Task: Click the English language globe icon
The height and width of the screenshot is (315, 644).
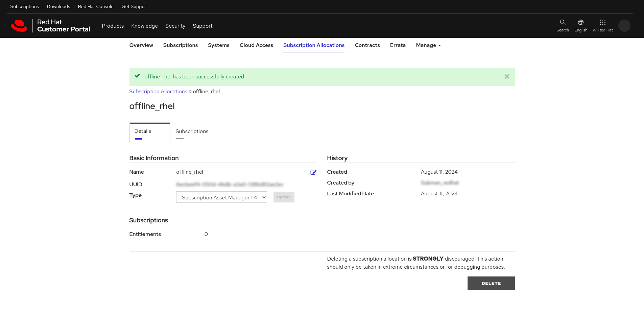Action: click(581, 23)
